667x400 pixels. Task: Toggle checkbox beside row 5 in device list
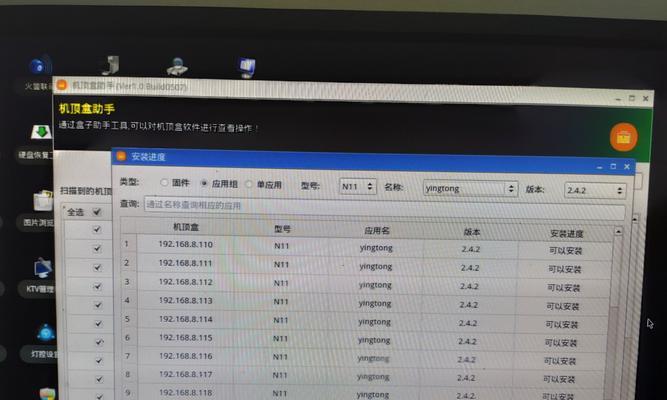click(98, 305)
